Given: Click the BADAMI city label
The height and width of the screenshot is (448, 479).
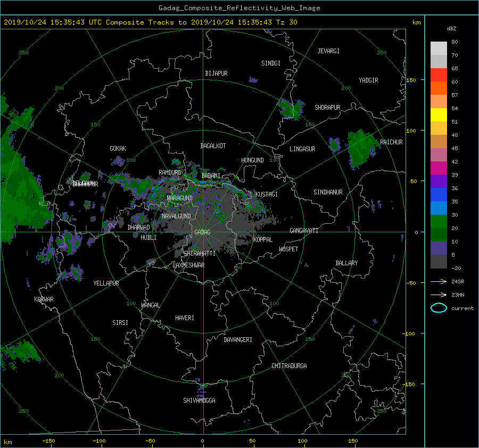Looking at the screenshot, I should point(211,176).
